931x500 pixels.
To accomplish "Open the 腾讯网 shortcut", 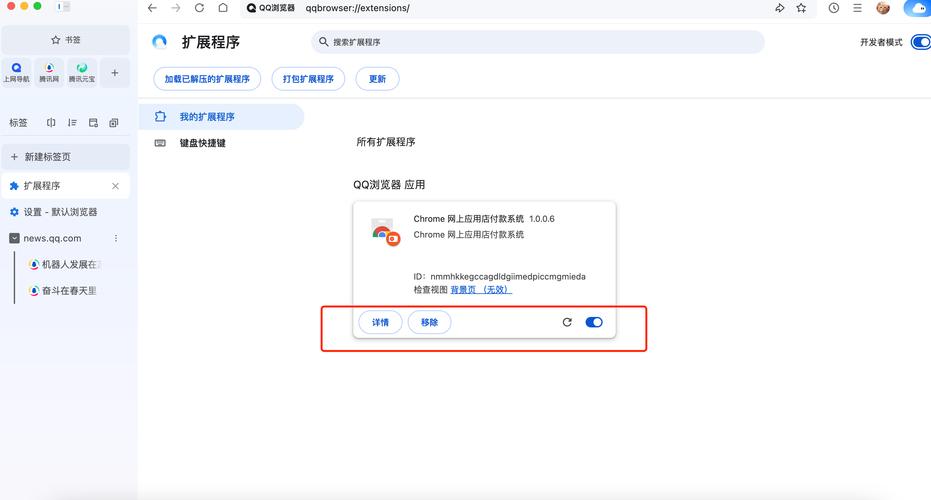I will click(49, 72).
